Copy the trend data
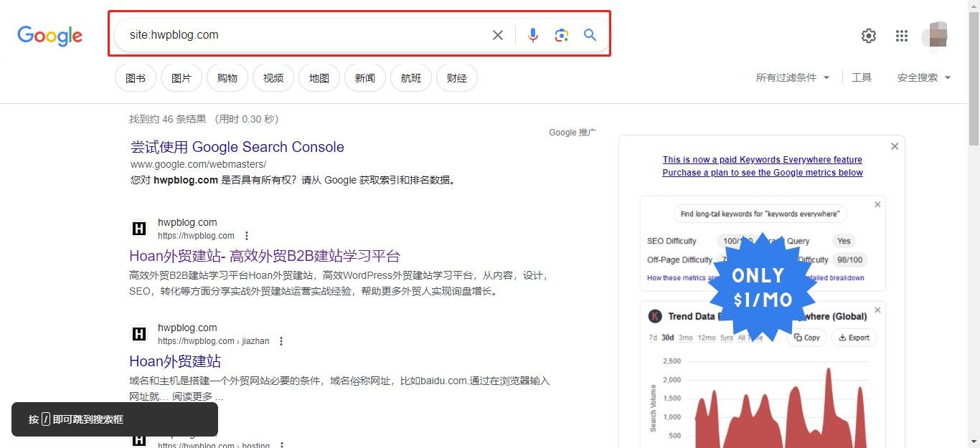980x448 pixels. click(807, 338)
